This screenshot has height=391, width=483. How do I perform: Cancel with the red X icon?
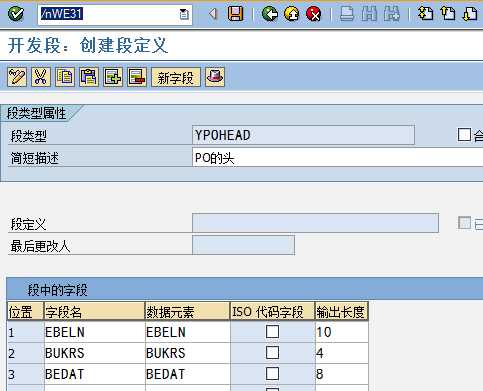click(313, 14)
